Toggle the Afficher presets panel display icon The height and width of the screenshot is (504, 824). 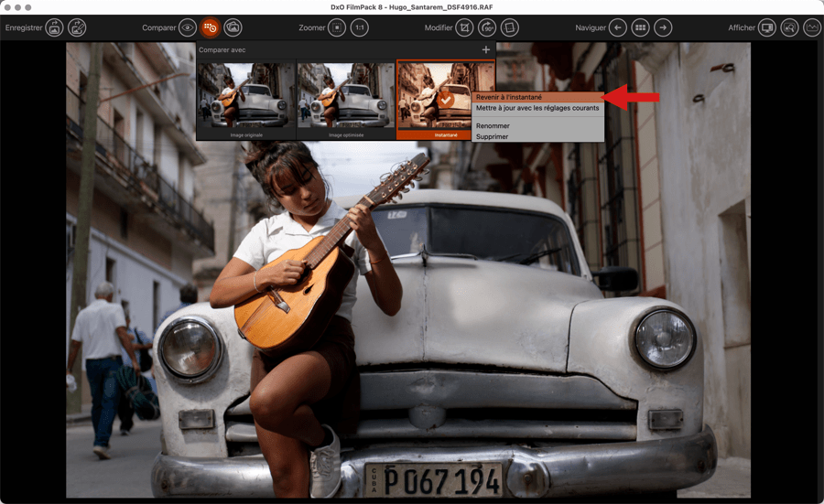[x=766, y=28]
